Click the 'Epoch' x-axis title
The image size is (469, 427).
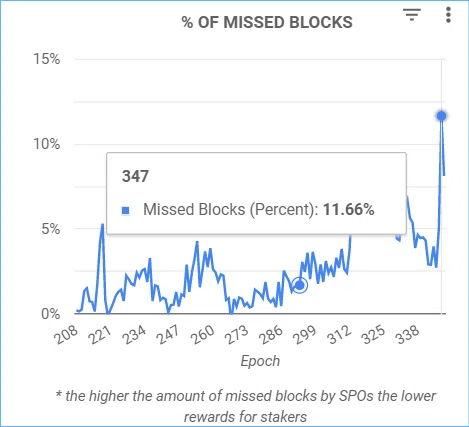coord(260,361)
